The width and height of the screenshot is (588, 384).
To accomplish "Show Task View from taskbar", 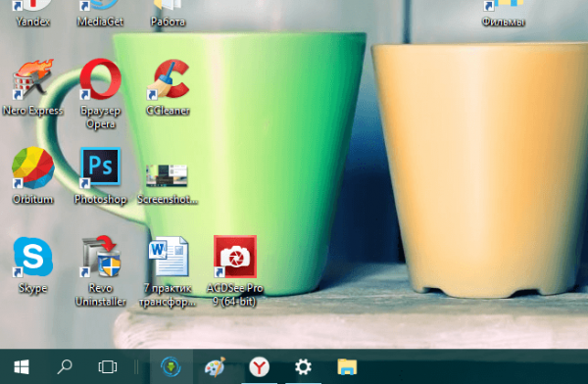I will tap(108, 367).
